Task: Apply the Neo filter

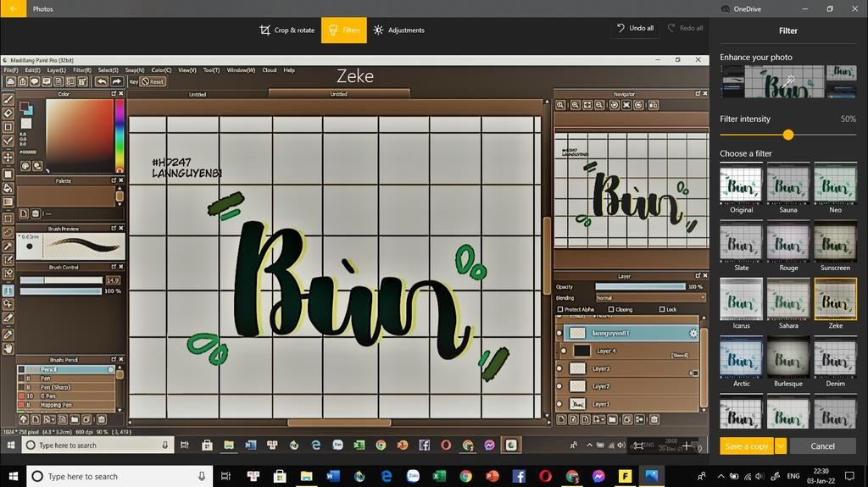Action: pyautogui.click(x=835, y=187)
